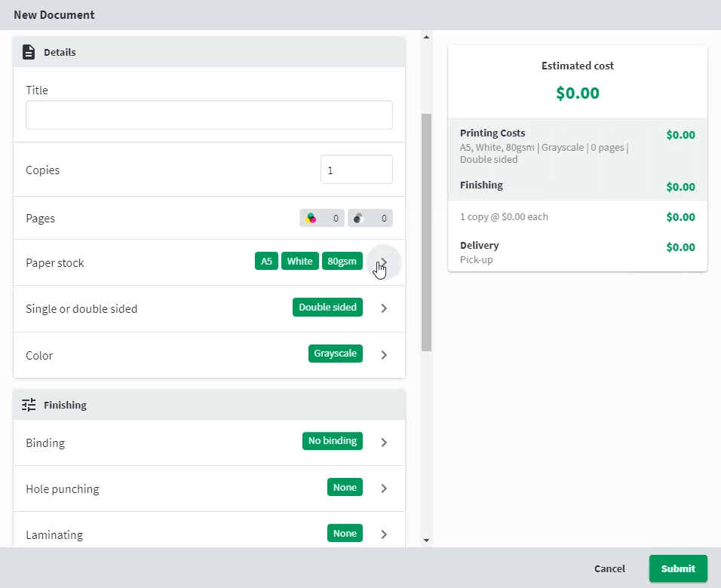The height and width of the screenshot is (588, 721).
Task: Open the Binding options chevron
Action: (384, 443)
